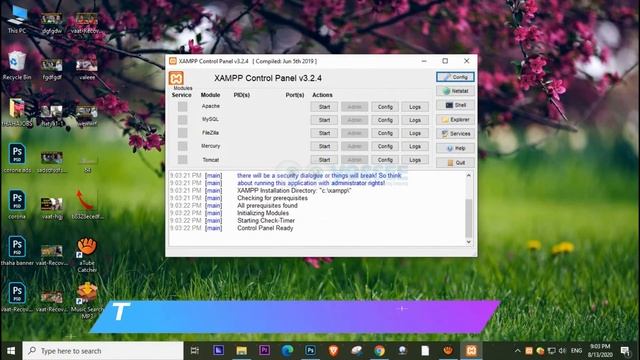View Logs for FileZilla
The image size is (640, 360).
point(415,133)
